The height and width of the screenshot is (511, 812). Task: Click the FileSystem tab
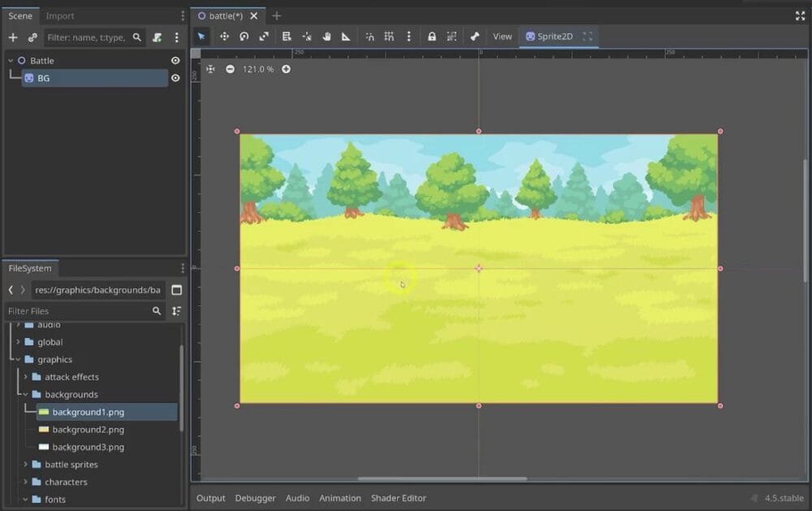pyautogui.click(x=30, y=268)
